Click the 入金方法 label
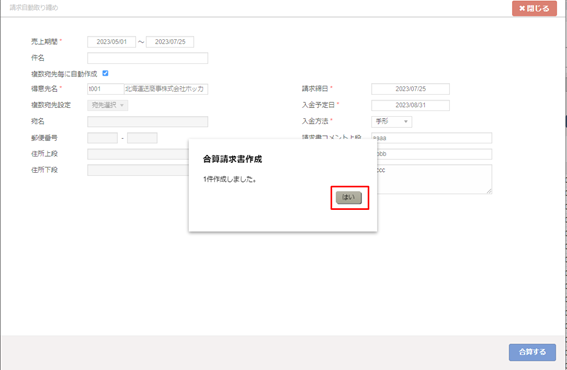 coord(315,121)
